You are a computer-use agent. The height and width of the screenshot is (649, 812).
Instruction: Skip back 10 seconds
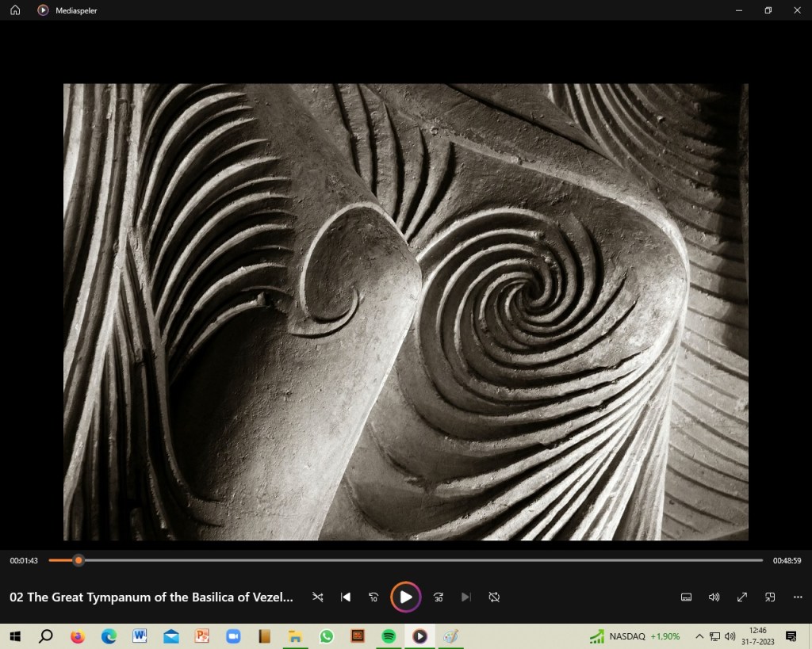tap(373, 597)
